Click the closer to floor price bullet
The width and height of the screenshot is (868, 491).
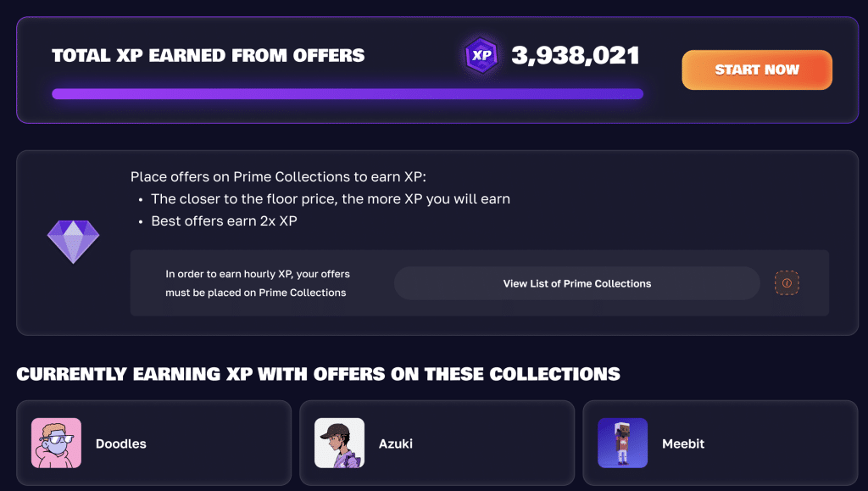coord(330,199)
